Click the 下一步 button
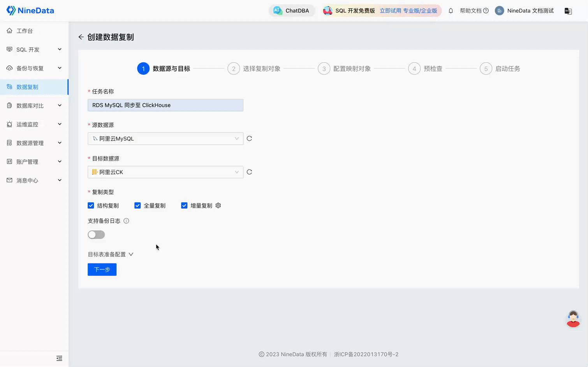 [x=102, y=269]
